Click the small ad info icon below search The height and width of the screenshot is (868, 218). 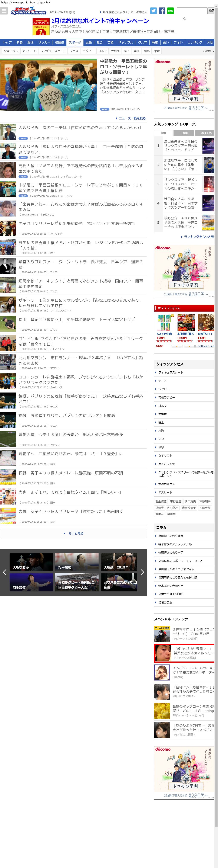click(x=184, y=19)
